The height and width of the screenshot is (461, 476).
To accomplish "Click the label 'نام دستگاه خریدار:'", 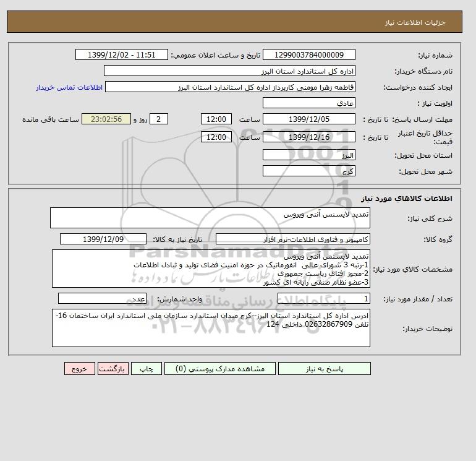I will (x=423, y=71).
